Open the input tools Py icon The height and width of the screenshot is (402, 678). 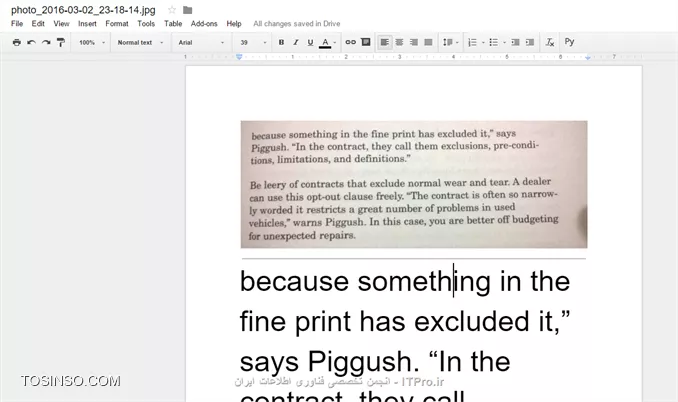tap(569, 42)
